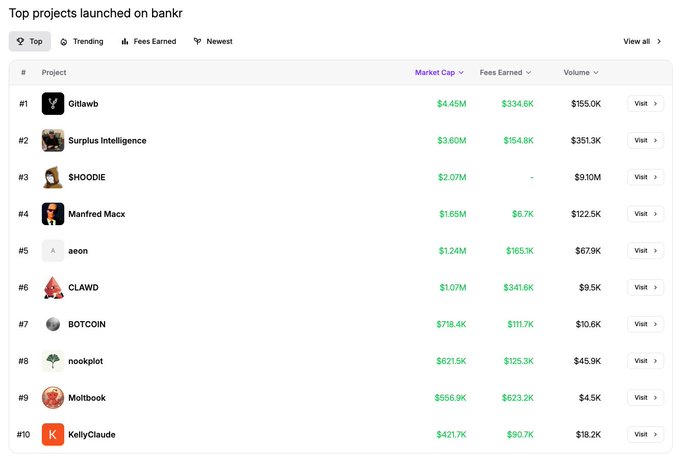Image resolution: width=680 pixels, height=461 pixels.
Task: Click the Manfred Macx avatar icon
Action: pyautogui.click(x=53, y=214)
